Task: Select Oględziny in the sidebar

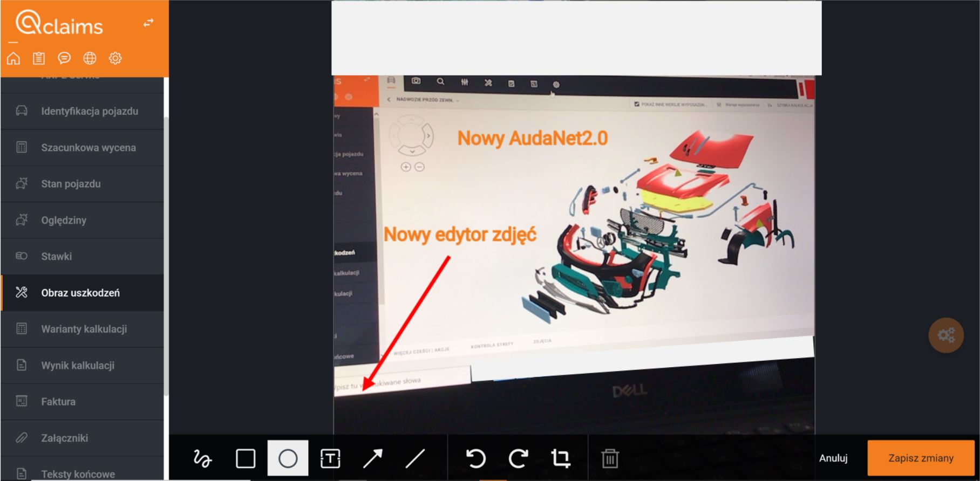Action: click(82, 220)
